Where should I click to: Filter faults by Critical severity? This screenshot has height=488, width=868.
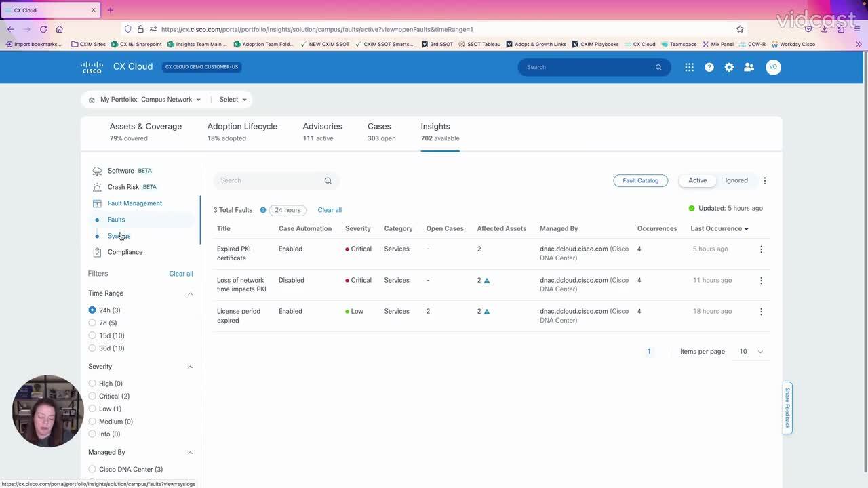tap(92, 396)
